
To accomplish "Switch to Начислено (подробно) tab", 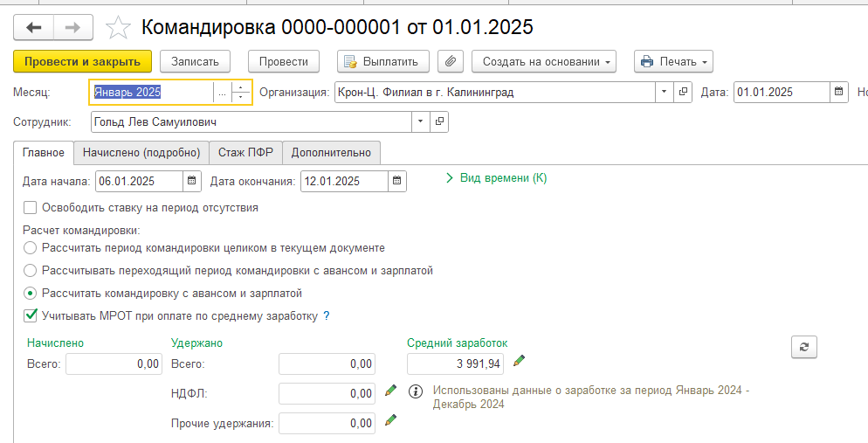I will [x=141, y=153].
